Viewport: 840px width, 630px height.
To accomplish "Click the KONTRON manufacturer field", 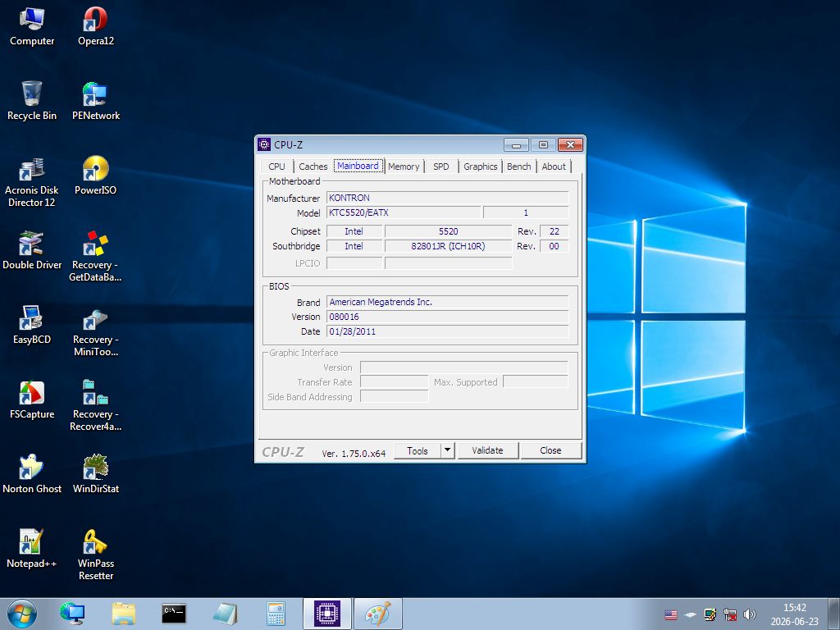I will click(x=447, y=198).
